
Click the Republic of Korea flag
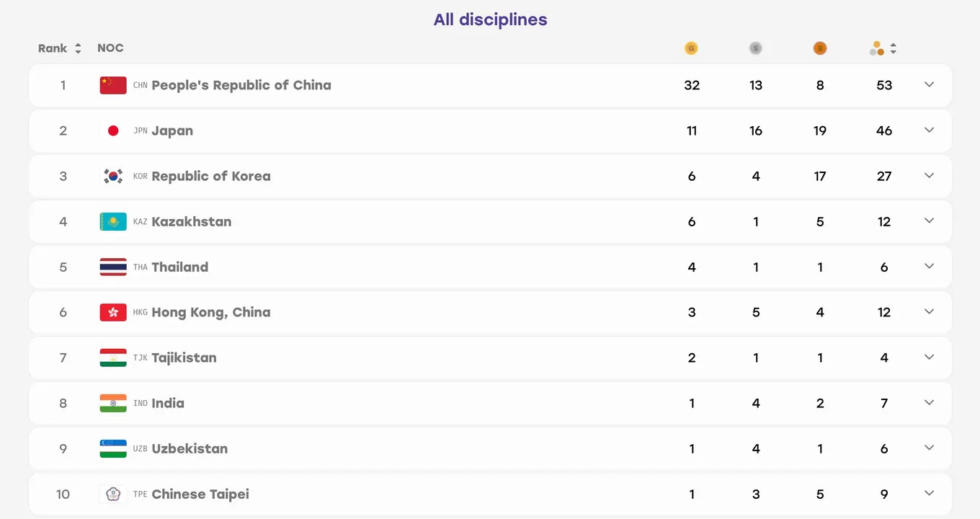(113, 176)
